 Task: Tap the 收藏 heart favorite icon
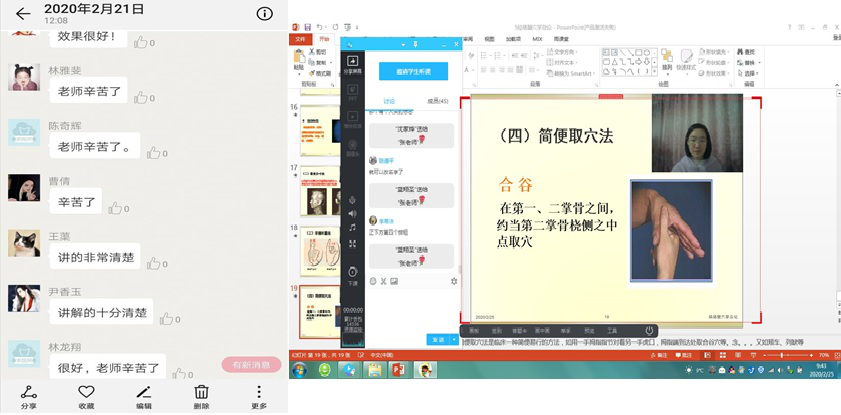click(x=86, y=391)
